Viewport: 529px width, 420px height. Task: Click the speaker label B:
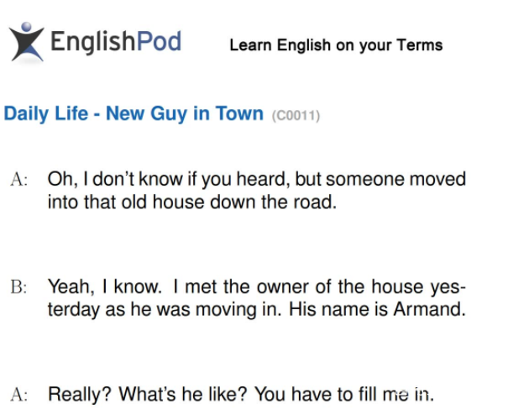[18, 286]
